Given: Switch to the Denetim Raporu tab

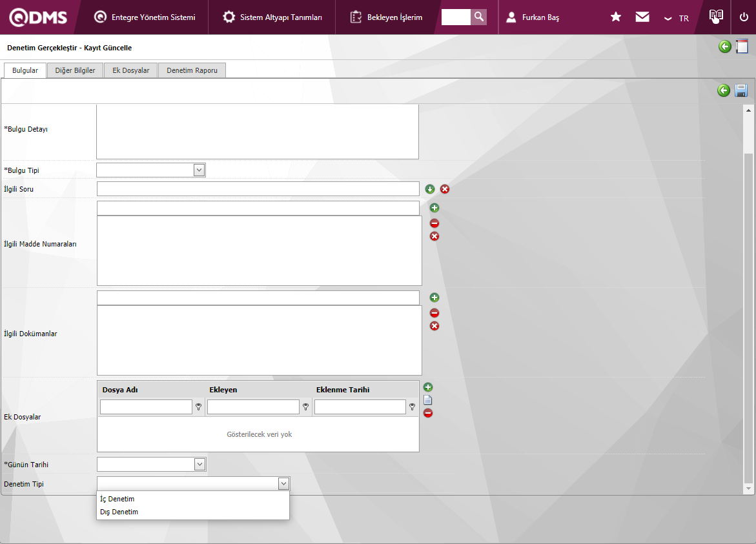Looking at the screenshot, I should tap(192, 71).
